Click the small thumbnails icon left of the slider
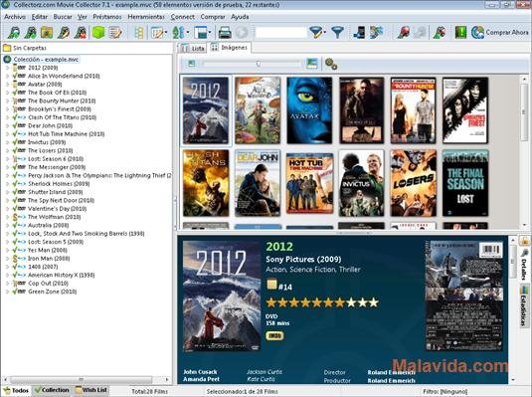The width and height of the screenshot is (532, 397). [192, 64]
